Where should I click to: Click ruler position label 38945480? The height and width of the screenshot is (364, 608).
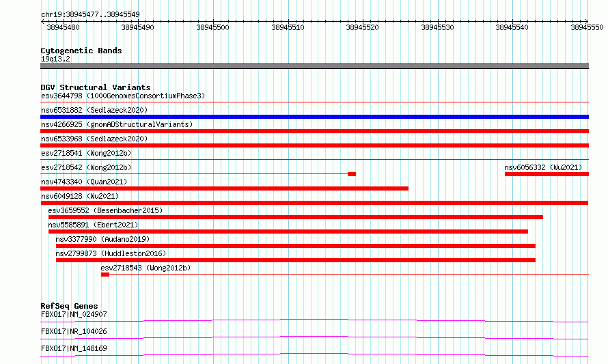click(63, 27)
